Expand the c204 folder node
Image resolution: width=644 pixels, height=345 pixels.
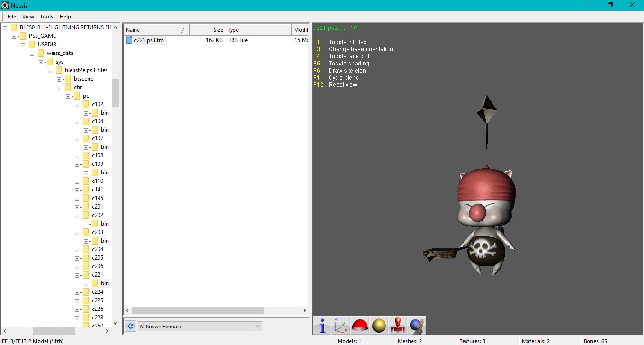click(x=77, y=249)
